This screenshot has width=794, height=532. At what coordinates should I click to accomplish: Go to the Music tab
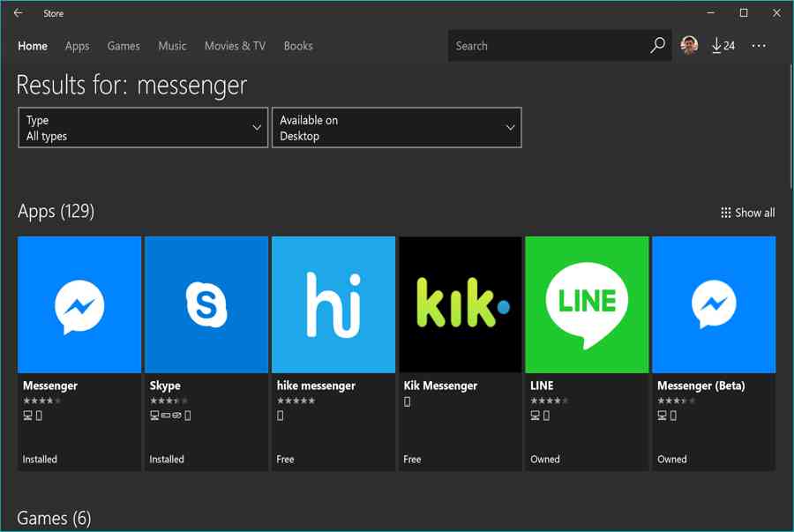coord(172,46)
